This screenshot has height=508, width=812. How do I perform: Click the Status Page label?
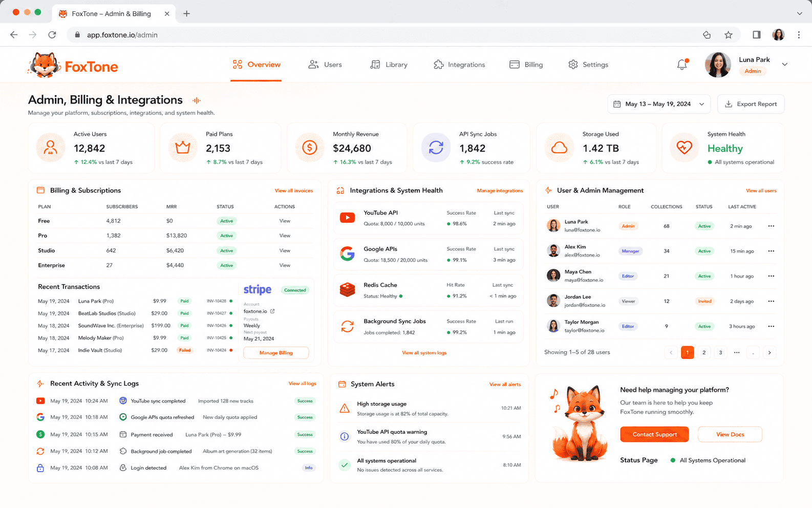tap(639, 460)
